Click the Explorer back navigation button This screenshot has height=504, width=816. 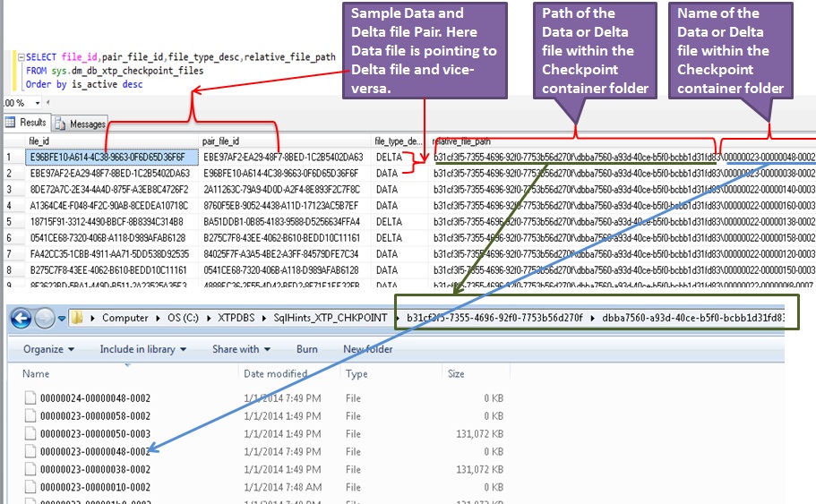point(19,318)
